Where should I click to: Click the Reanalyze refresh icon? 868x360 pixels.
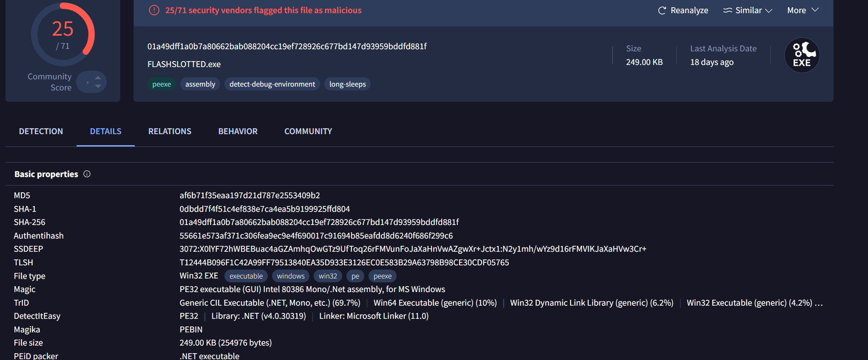(661, 11)
